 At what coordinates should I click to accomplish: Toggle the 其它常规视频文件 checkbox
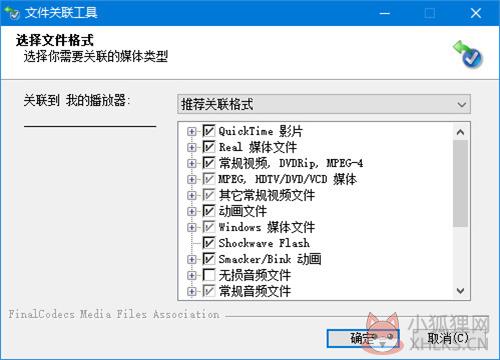pyautogui.click(x=209, y=195)
